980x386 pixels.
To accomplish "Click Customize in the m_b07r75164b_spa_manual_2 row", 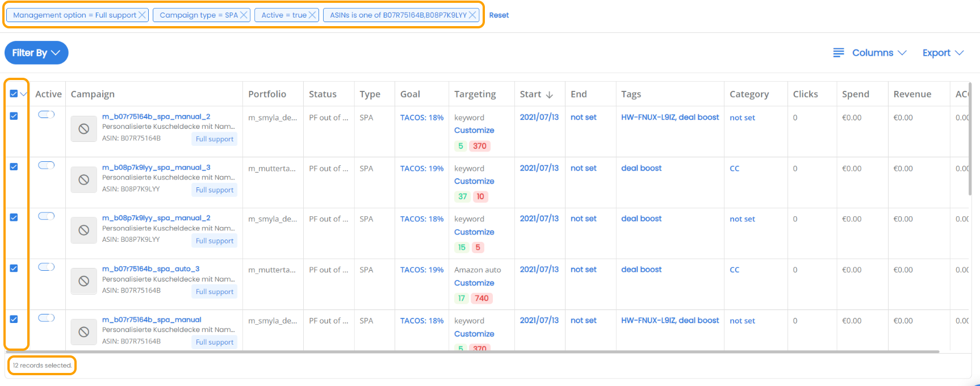I will click(474, 131).
